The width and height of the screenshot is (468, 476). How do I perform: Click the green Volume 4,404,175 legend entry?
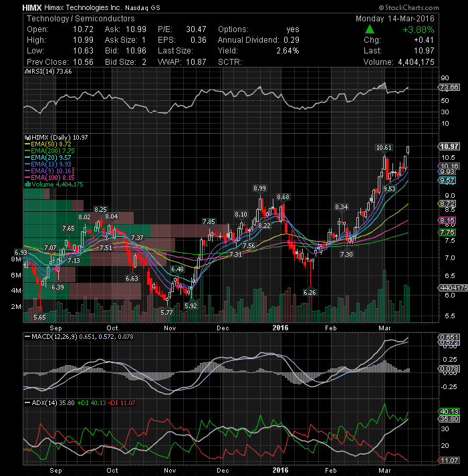click(53, 185)
